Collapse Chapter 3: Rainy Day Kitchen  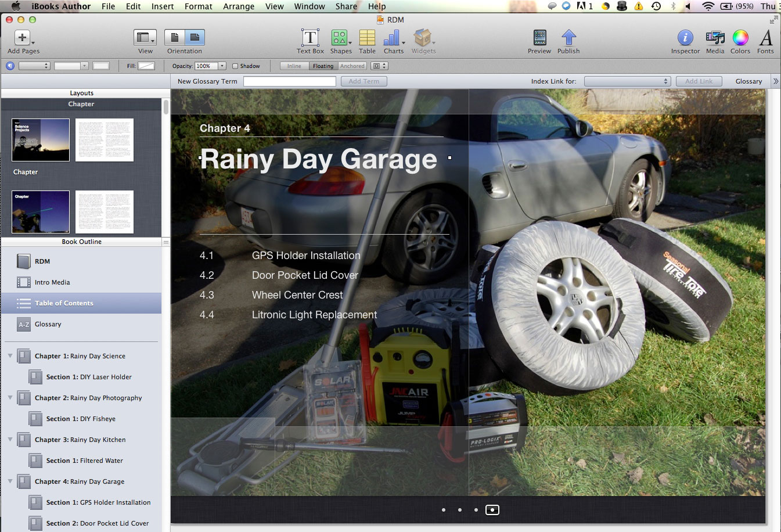coord(10,440)
